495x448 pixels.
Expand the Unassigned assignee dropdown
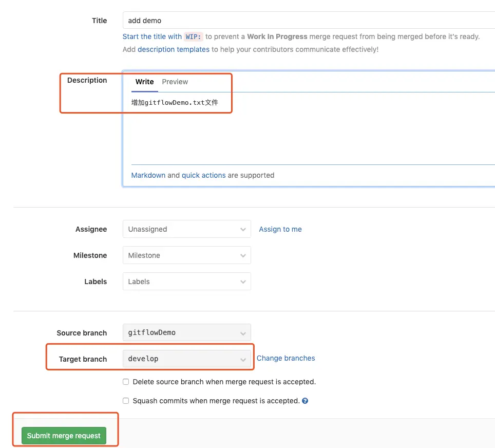[x=180, y=230]
